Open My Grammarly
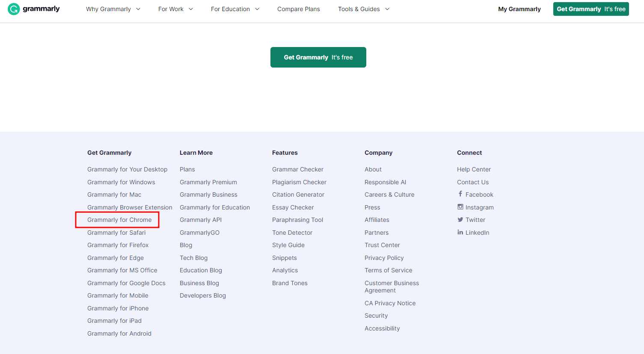This screenshot has height=354, width=644. coord(519,9)
